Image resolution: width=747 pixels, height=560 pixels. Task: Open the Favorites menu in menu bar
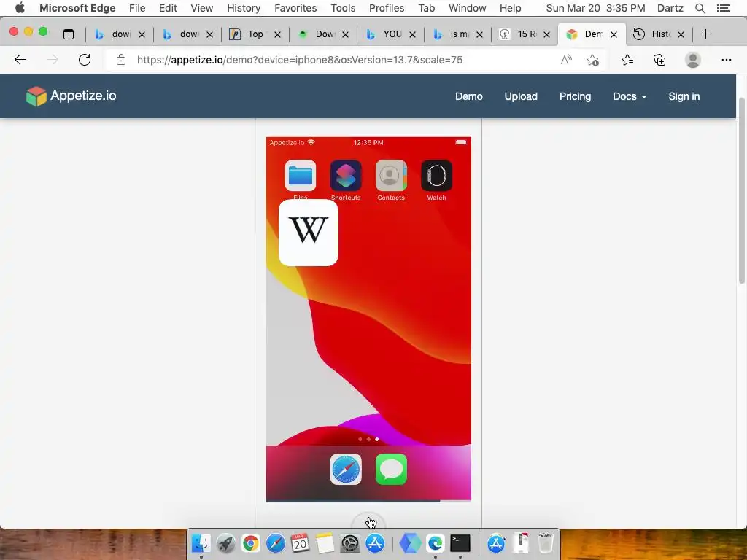point(295,8)
